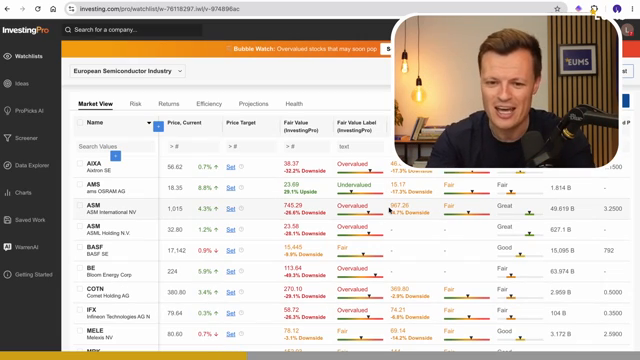This screenshot has width=640, height=360.
Task: Check the ASM International NV row
Action: [80, 205]
